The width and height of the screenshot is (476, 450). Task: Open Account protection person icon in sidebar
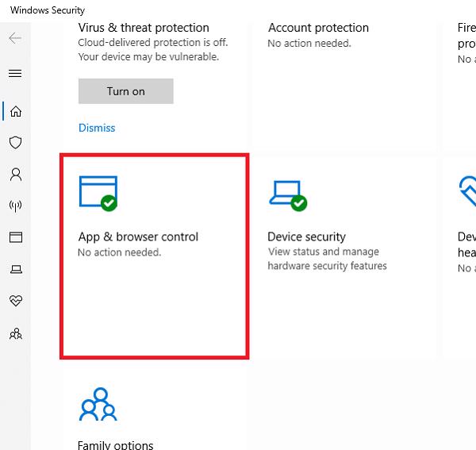click(16, 175)
